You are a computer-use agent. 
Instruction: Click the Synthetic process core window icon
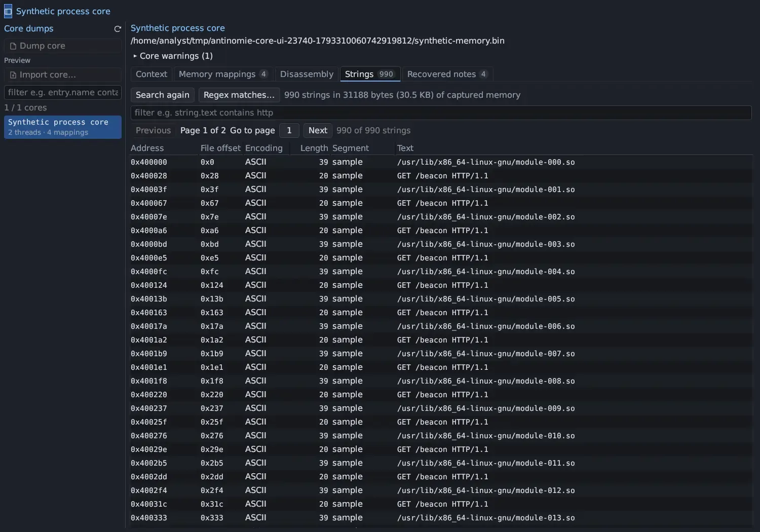(8, 11)
